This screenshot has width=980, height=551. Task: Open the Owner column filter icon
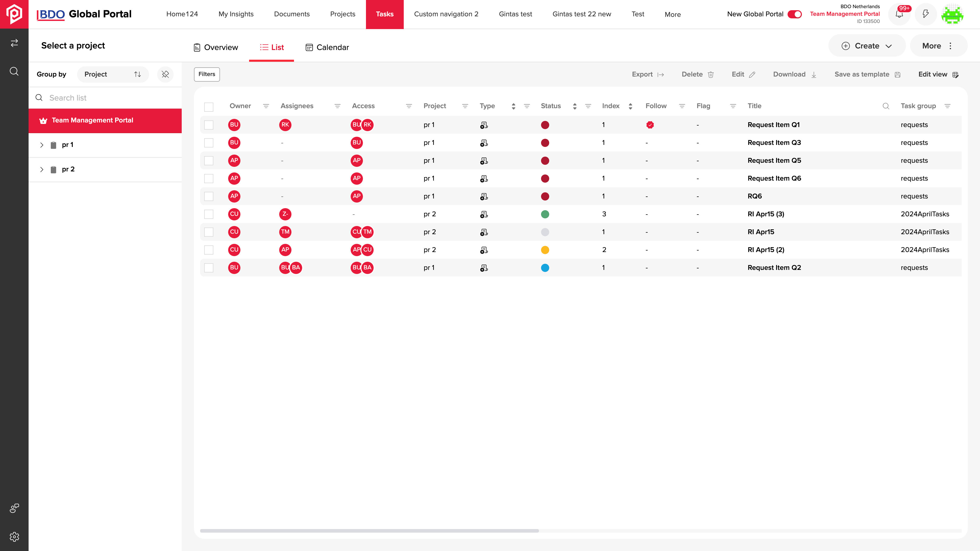pos(266,106)
